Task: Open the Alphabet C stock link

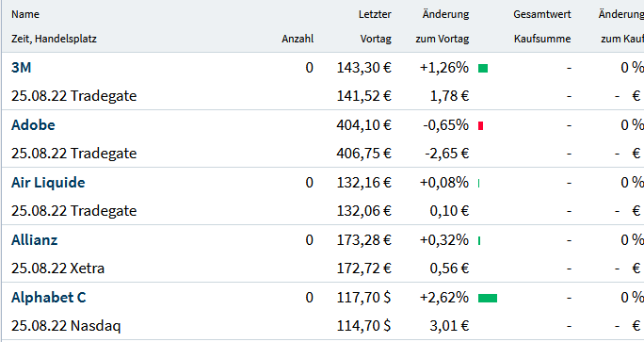Action: click(48, 298)
